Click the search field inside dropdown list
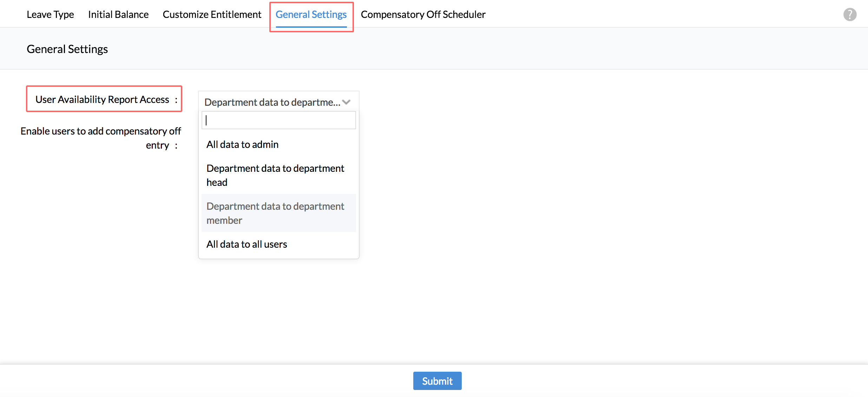 point(278,121)
